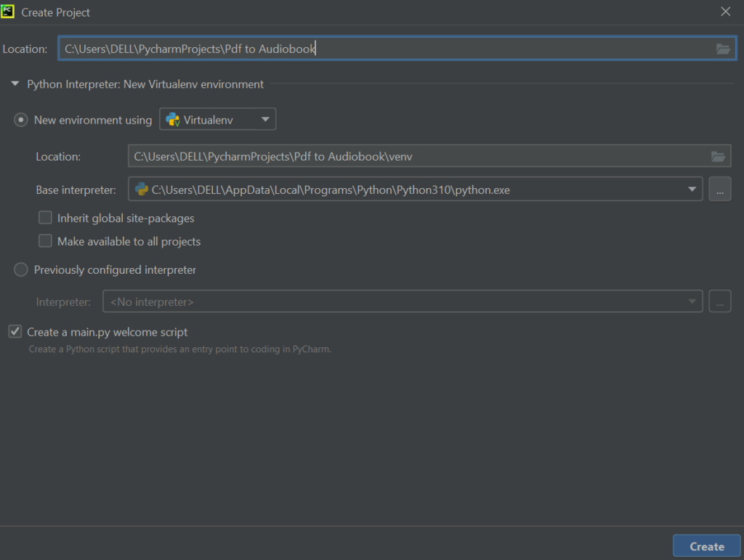Click the 'Previously configured interpreter' label text
Image resolution: width=744 pixels, height=560 pixels.
coord(115,269)
